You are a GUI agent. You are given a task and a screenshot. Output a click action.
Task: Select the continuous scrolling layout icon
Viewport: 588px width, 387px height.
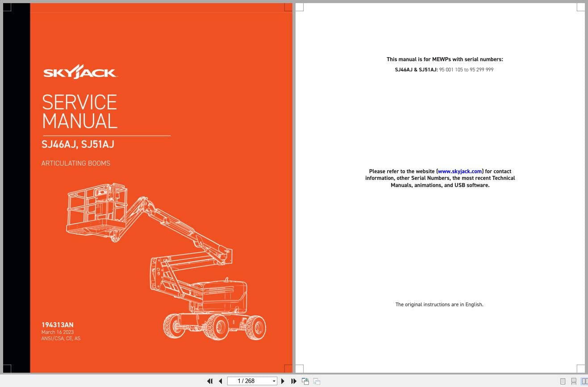573,381
